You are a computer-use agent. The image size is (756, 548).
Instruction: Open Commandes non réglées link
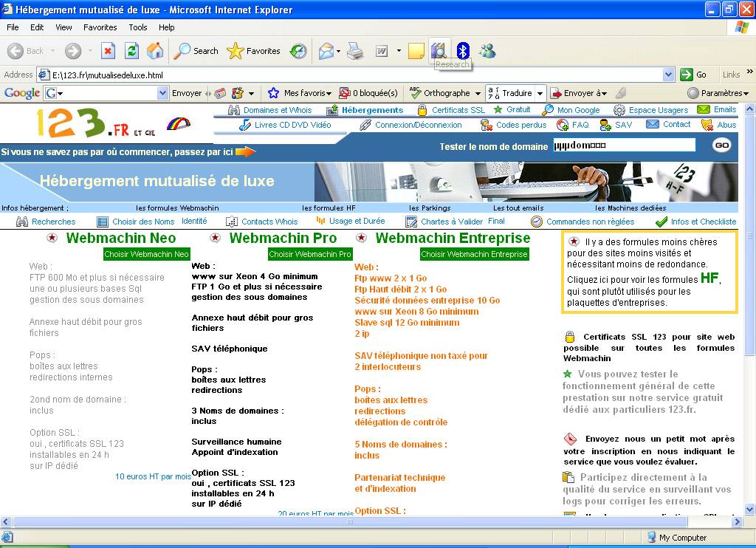tap(590, 222)
